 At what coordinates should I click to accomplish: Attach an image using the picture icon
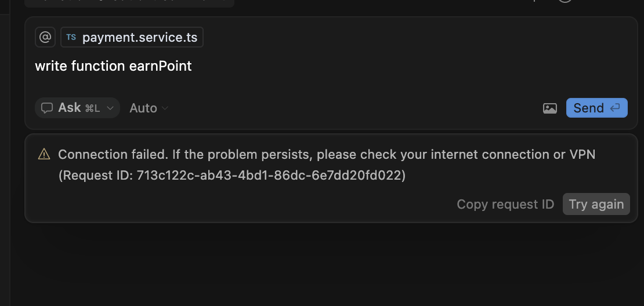pos(550,108)
